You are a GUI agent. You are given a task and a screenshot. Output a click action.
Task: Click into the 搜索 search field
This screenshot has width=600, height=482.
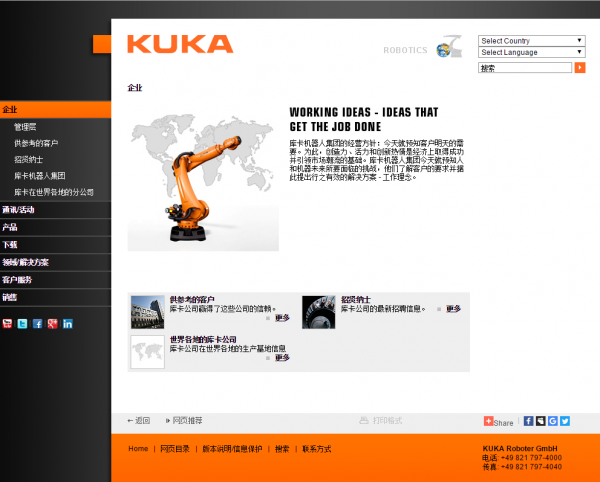[x=525, y=68]
